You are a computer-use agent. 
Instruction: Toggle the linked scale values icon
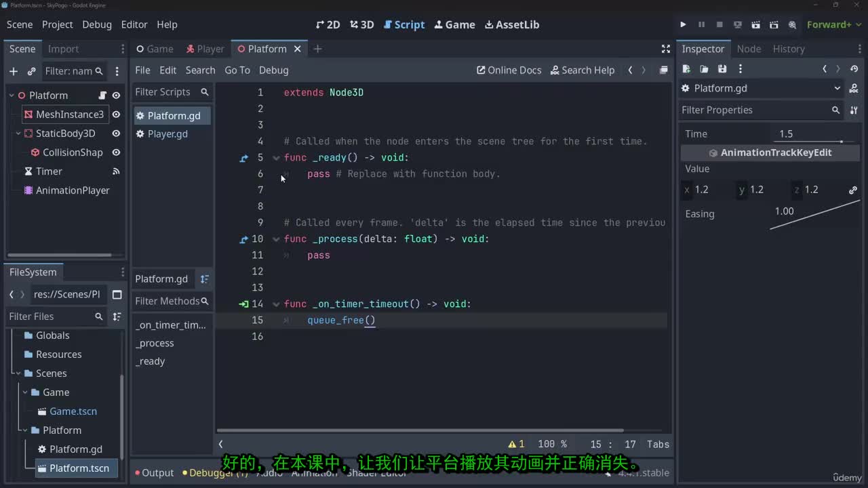click(853, 190)
